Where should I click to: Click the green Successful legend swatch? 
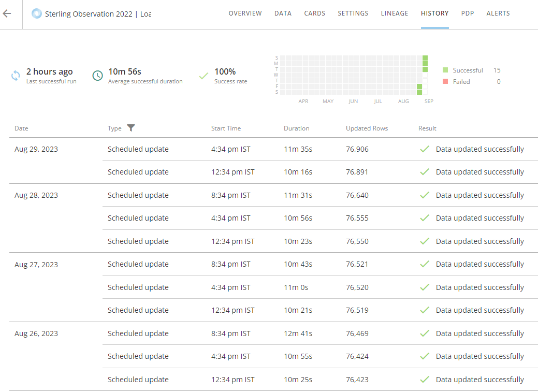click(x=445, y=70)
